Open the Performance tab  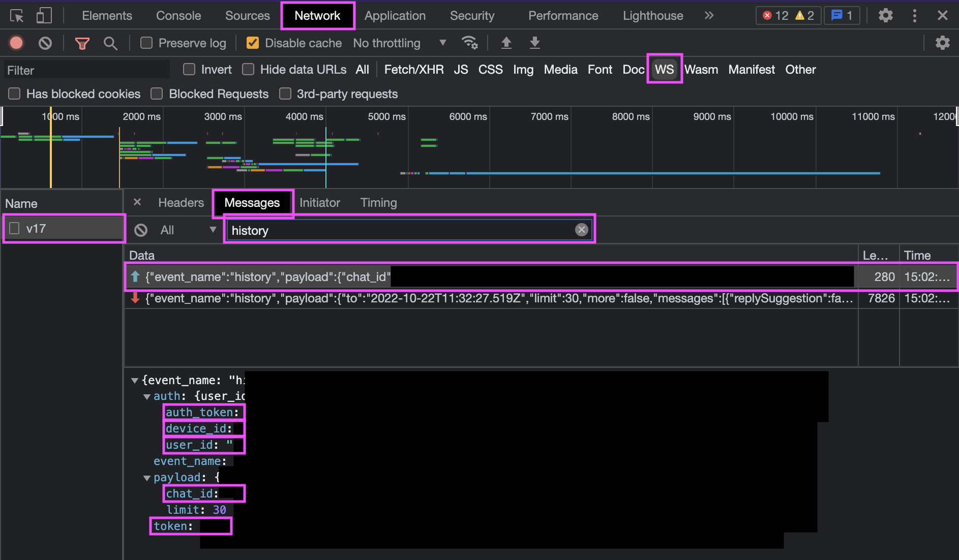pos(563,16)
